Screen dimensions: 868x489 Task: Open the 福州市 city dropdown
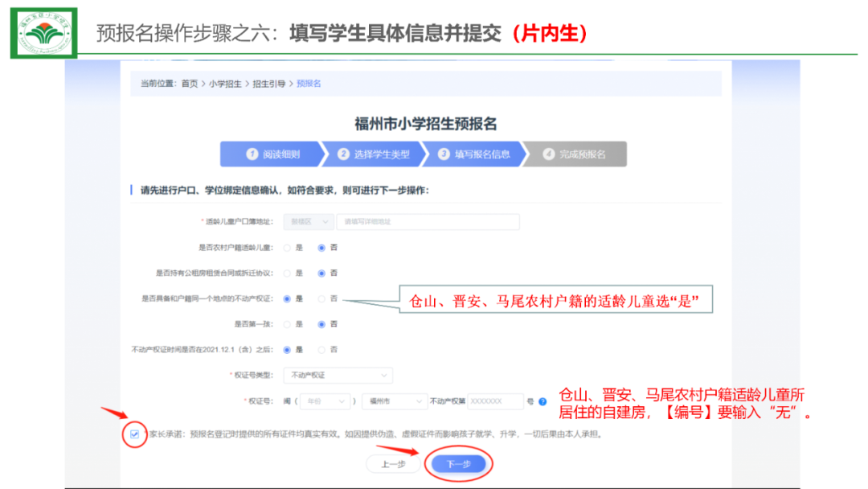(393, 401)
